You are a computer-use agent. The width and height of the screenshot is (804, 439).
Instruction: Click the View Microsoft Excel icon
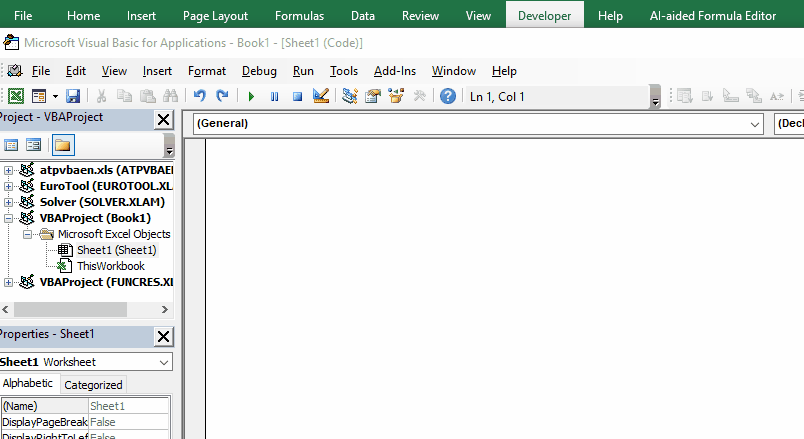point(16,96)
